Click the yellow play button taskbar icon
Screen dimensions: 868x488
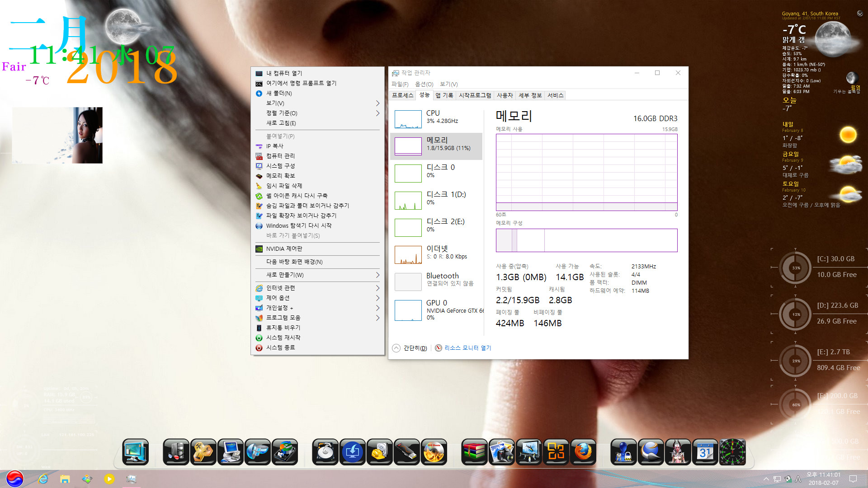109,479
